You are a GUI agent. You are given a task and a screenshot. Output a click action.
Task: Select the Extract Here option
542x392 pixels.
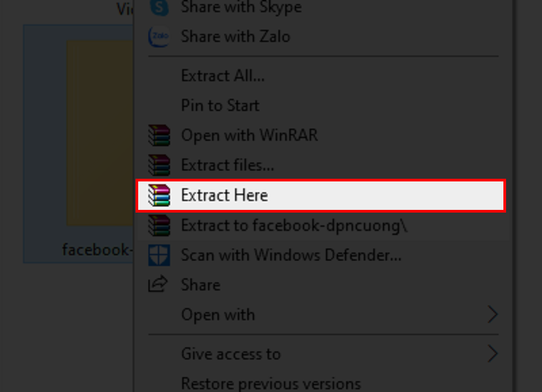(x=321, y=196)
